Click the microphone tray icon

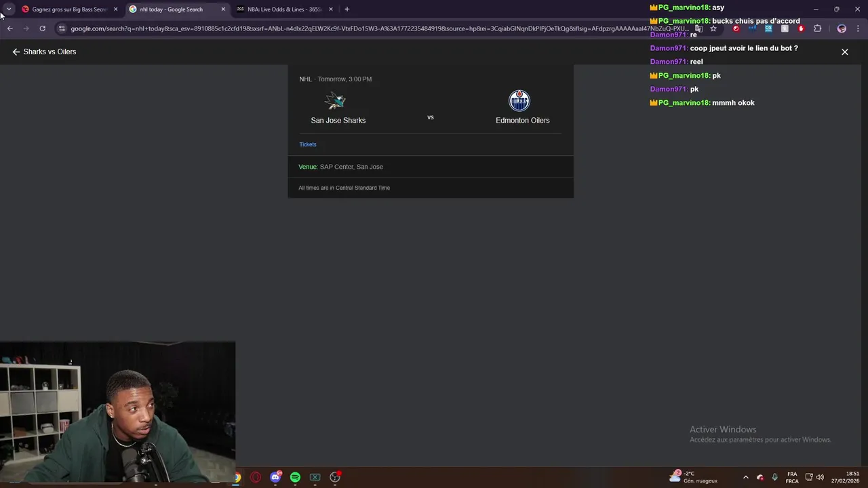pyautogui.click(x=774, y=477)
